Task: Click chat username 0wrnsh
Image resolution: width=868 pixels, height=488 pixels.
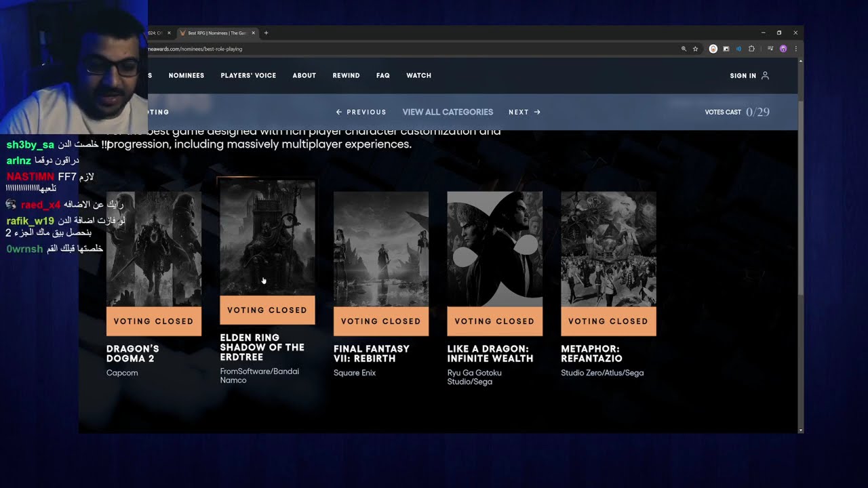Action: 24,249
